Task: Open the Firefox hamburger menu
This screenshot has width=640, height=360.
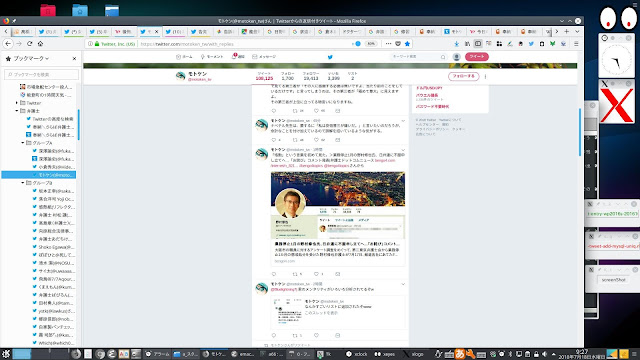Action: coord(576,44)
